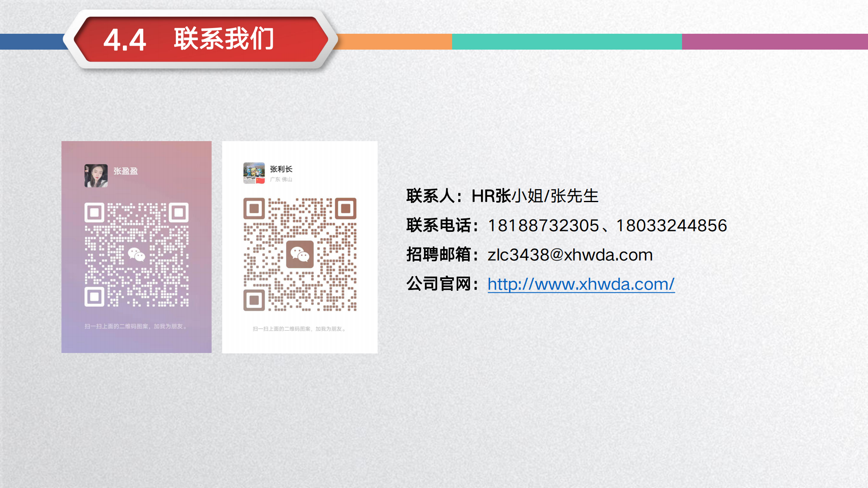The image size is (868, 488).
Task: Open the link http://www.xhwda.com/
Action: point(580,285)
